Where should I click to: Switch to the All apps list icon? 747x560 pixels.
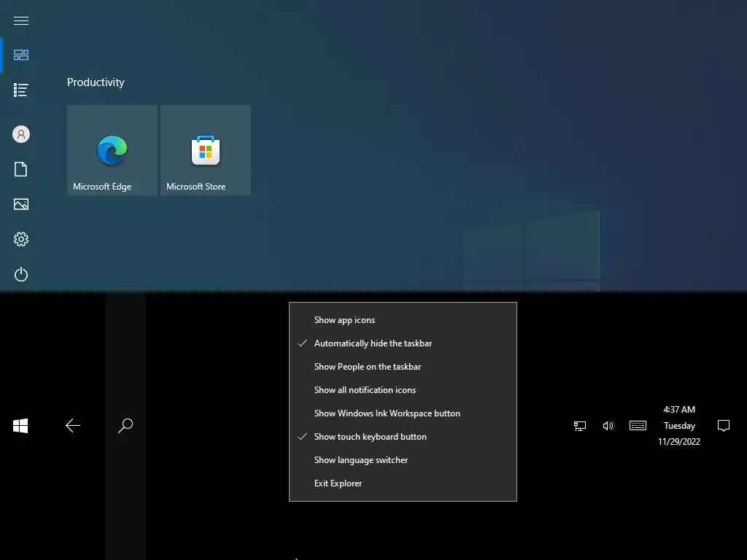click(21, 90)
